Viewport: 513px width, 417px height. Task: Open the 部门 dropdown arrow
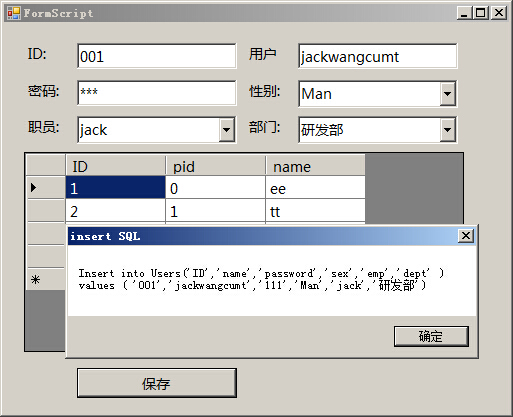(447, 130)
